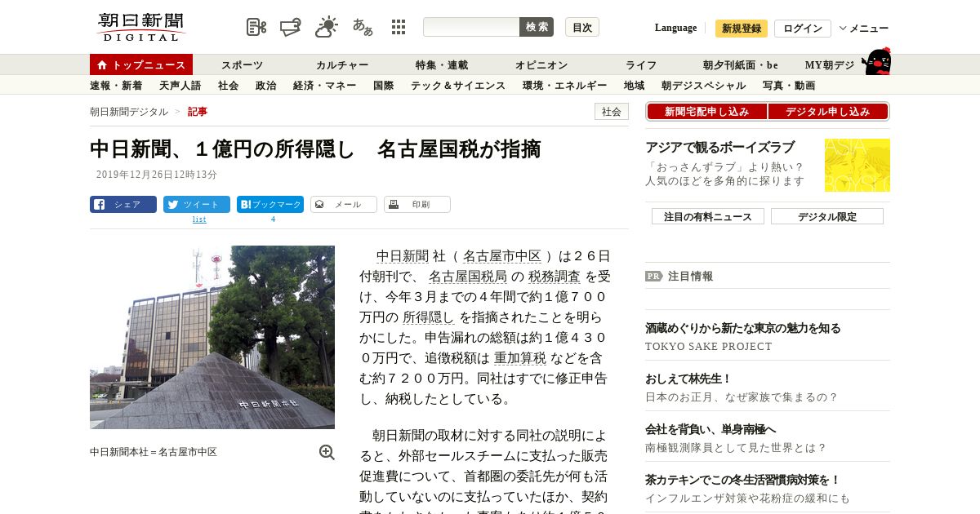Open the Language link
Viewport: 980px width, 514px height.
(676, 28)
